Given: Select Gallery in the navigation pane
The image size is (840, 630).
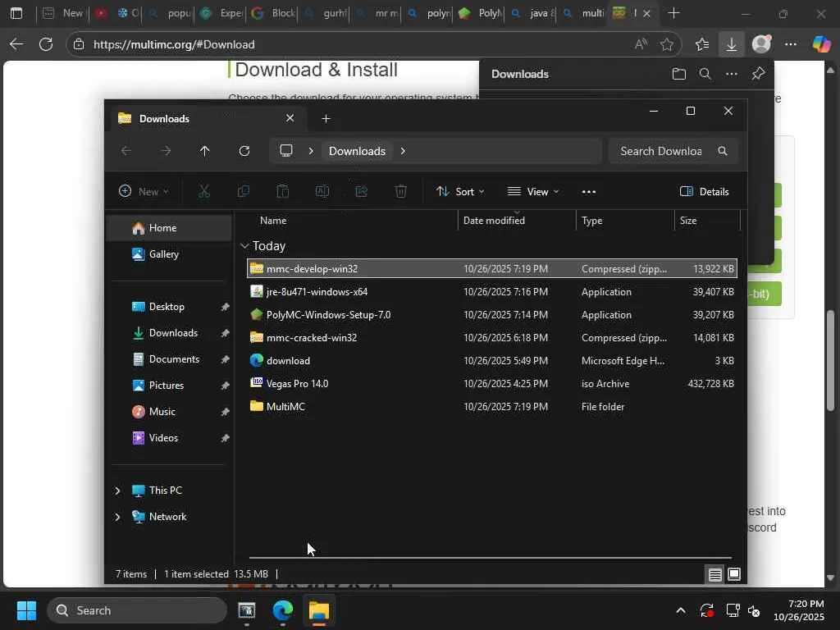Looking at the screenshot, I should [163, 254].
